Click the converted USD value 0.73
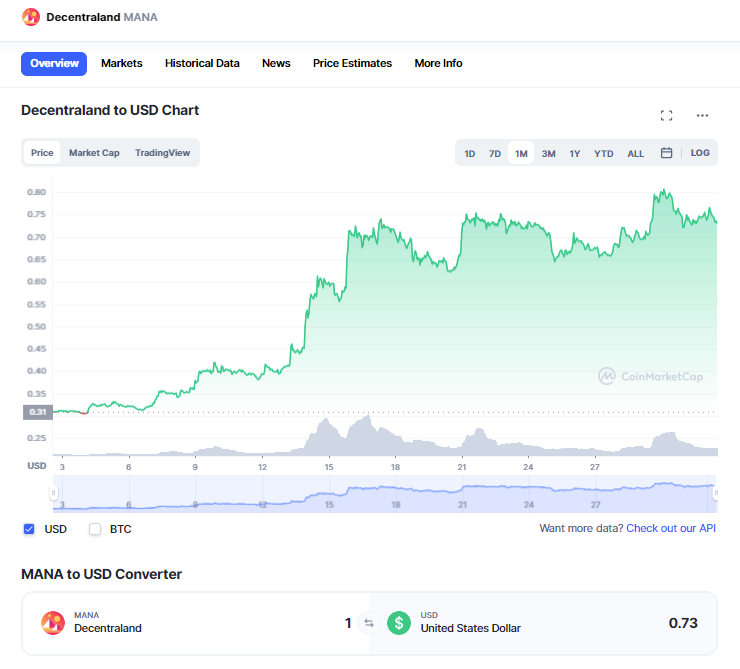This screenshot has height=669, width=740. point(683,623)
